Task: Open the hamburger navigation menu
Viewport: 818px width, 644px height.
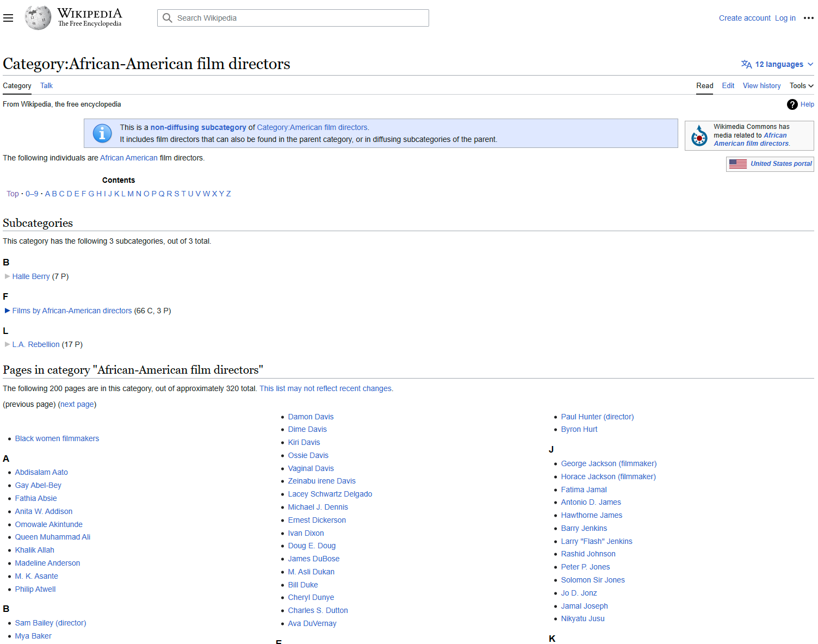Action: (8, 17)
